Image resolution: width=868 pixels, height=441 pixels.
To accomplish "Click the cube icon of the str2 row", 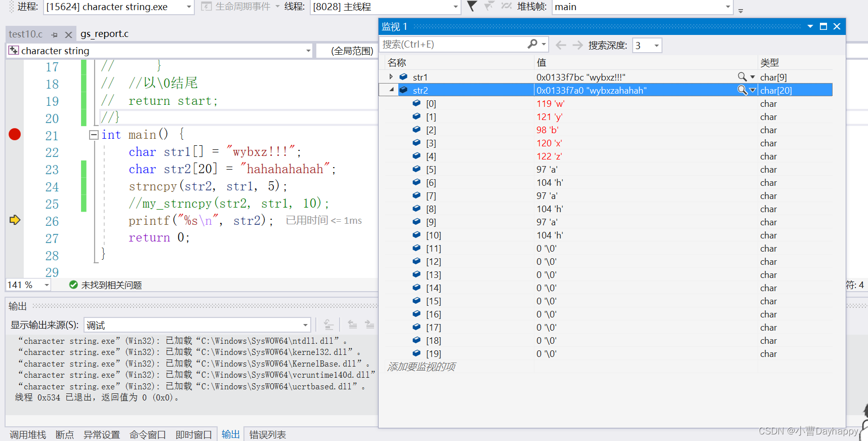I will coord(403,90).
